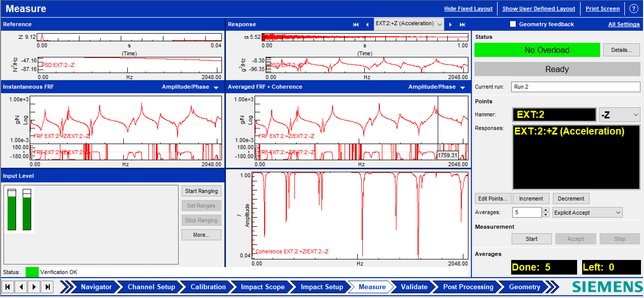The image size is (644, 298).
Task: Increase averages count with up spinner
Action: click(x=546, y=210)
